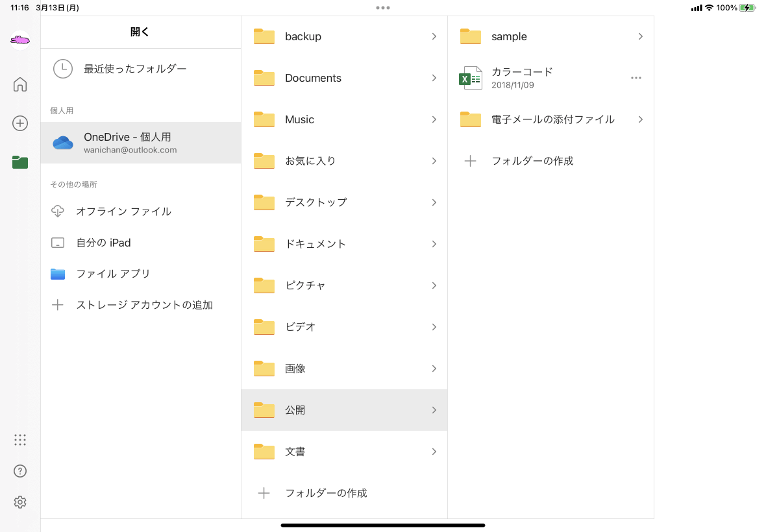Image resolution: width=766 pixels, height=532 pixels.
Task: Open 自分の iPad location
Action: pyautogui.click(x=103, y=243)
